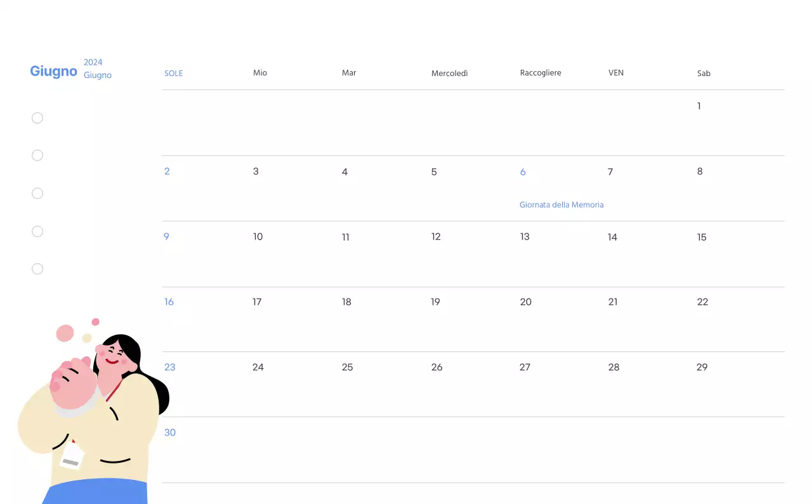Image resolution: width=812 pixels, height=504 pixels.
Task: Click the Mercoledì column header
Action: click(x=450, y=73)
